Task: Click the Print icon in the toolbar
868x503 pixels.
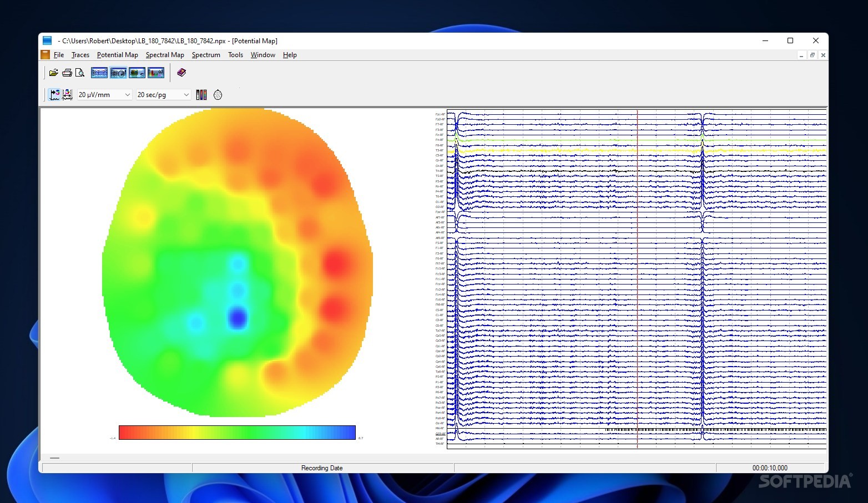Action: [x=67, y=73]
